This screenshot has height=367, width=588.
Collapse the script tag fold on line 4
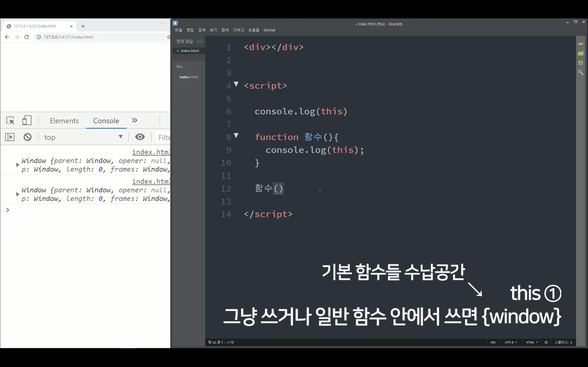[x=236, y=84]
